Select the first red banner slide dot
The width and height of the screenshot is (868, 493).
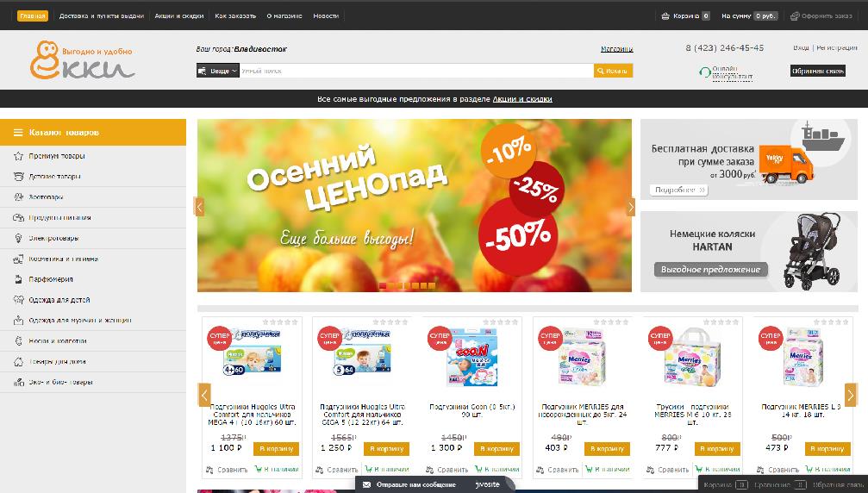tap(382, 285)
